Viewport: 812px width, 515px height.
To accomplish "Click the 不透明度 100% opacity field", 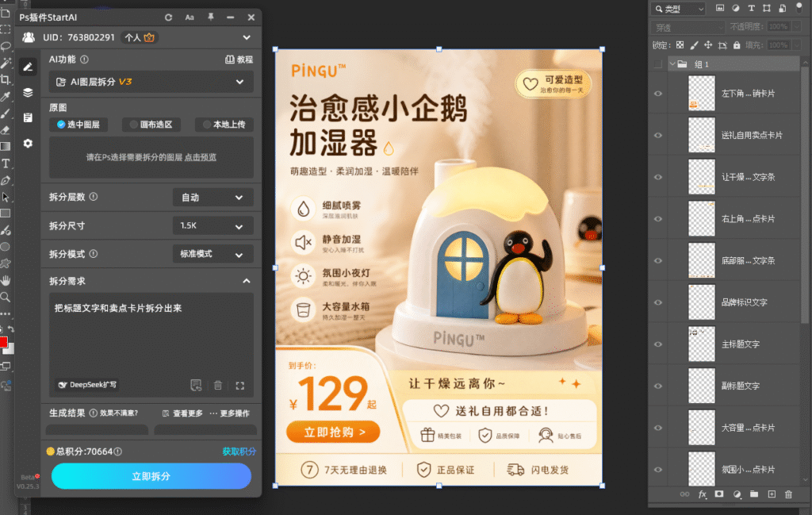I will pyautogui.click(x=778, y=26).
